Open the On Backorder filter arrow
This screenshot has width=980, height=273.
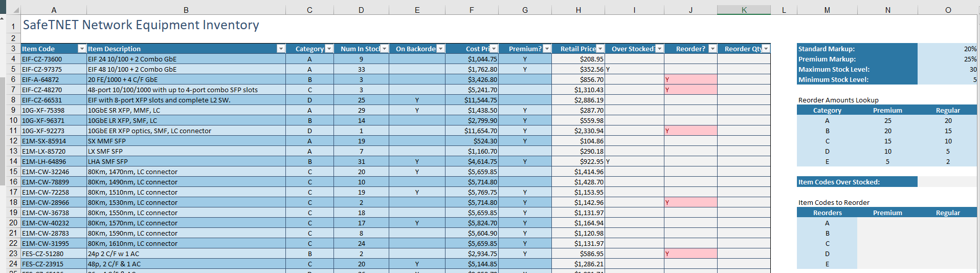point(440,49)
